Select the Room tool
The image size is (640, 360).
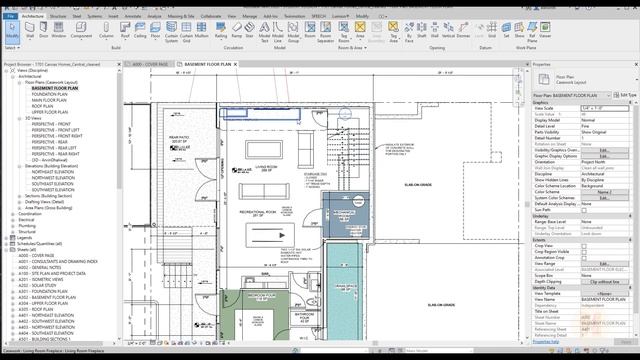click(310, 31)
